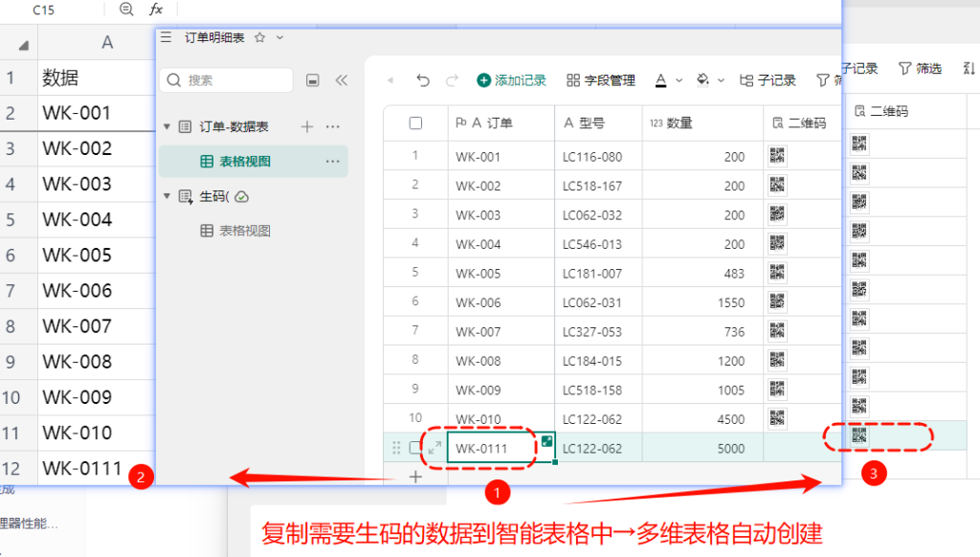Select 生码 table in sidebar
Viewport: 980px width, 557px height.
(213, 196)
